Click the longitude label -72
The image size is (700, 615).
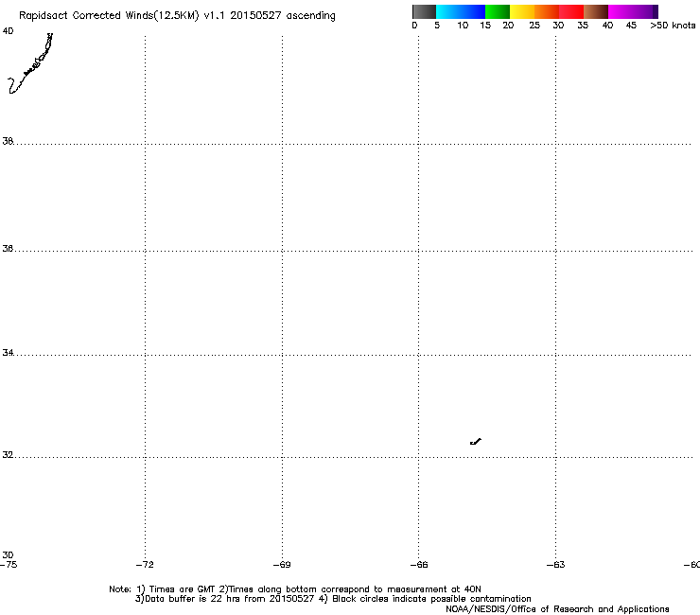[145, 565]
